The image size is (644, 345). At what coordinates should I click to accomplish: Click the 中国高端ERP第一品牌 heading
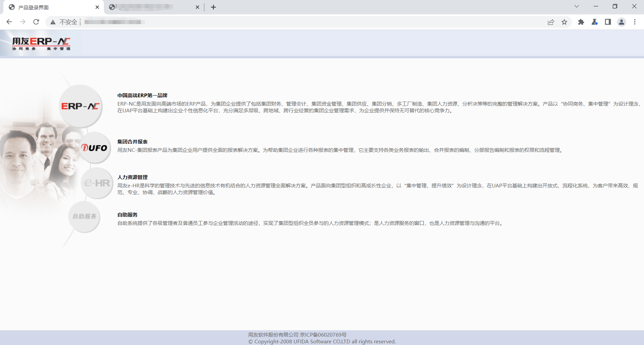pos(142,96)
